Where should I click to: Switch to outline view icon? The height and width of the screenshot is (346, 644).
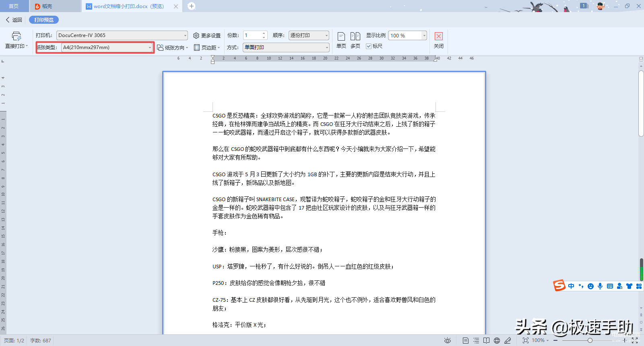476,340
